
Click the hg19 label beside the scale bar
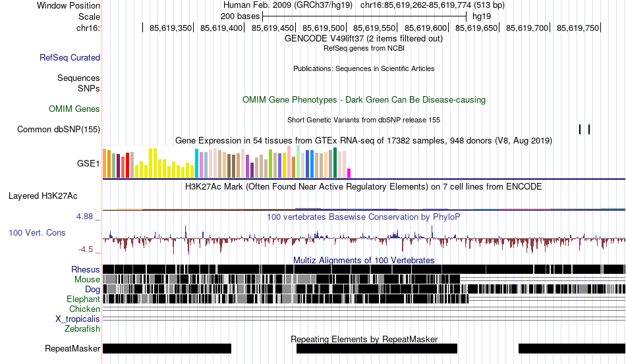(482, 16)
